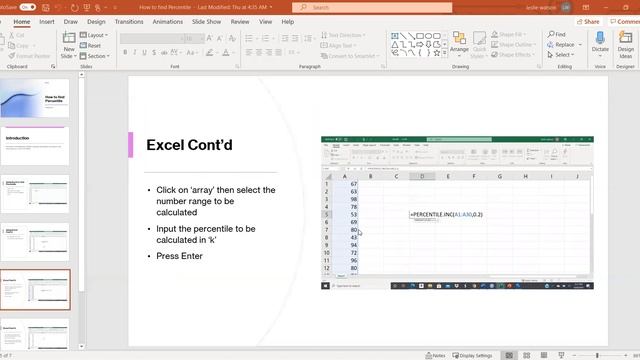Image resolution: width=640 pixels, height=360 pixels.
Task: Start the slideshow from the beginning using the title bar icon
Action: point(87,7)
